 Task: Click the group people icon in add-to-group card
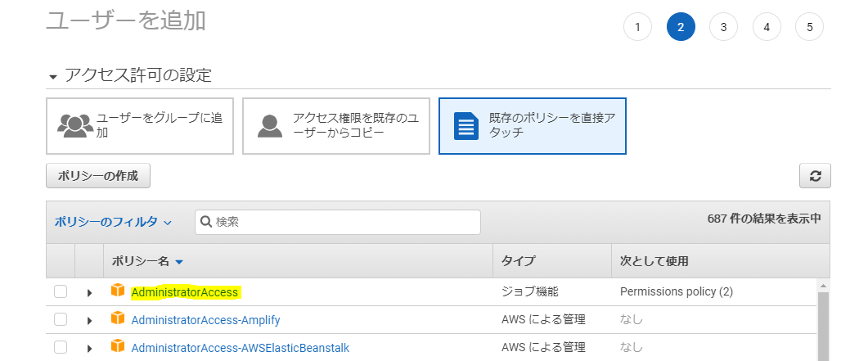point(75,126)
